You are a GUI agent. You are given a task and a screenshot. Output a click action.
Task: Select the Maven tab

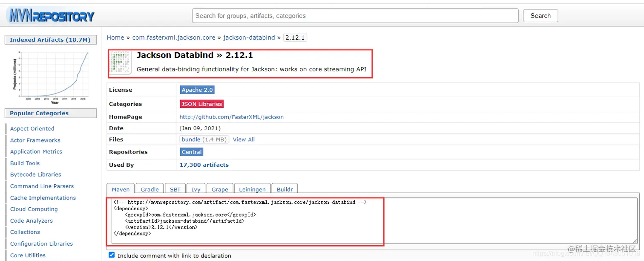pyautogui.click(x=121, y=189)
